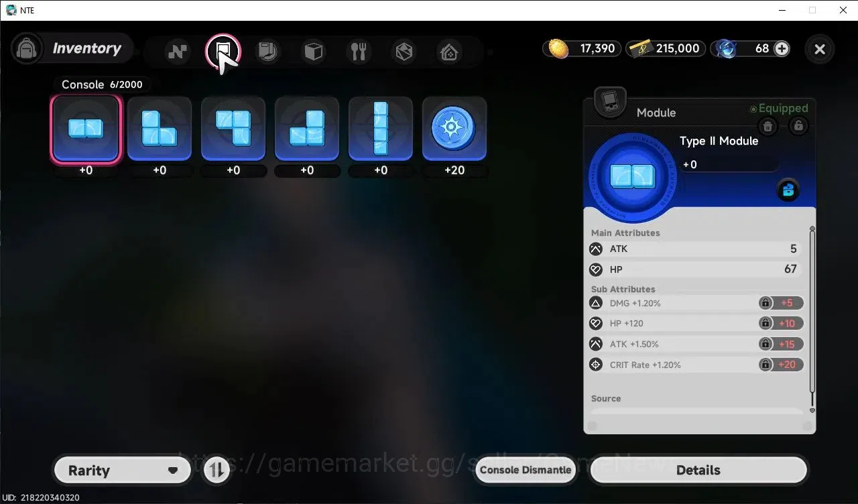This screenshot has height=504, width=858.
Task: Reverse sort order with the arrows button
Action: pos(216,470)
